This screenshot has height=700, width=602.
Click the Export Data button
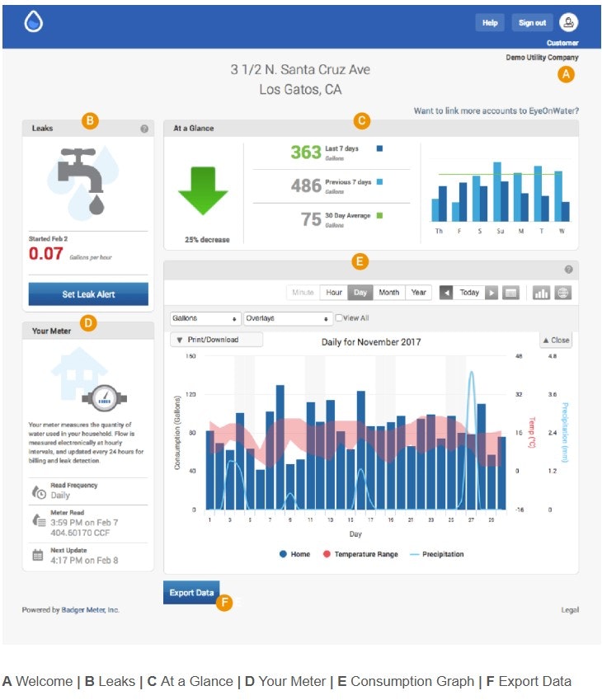click(x=191, y=592)
